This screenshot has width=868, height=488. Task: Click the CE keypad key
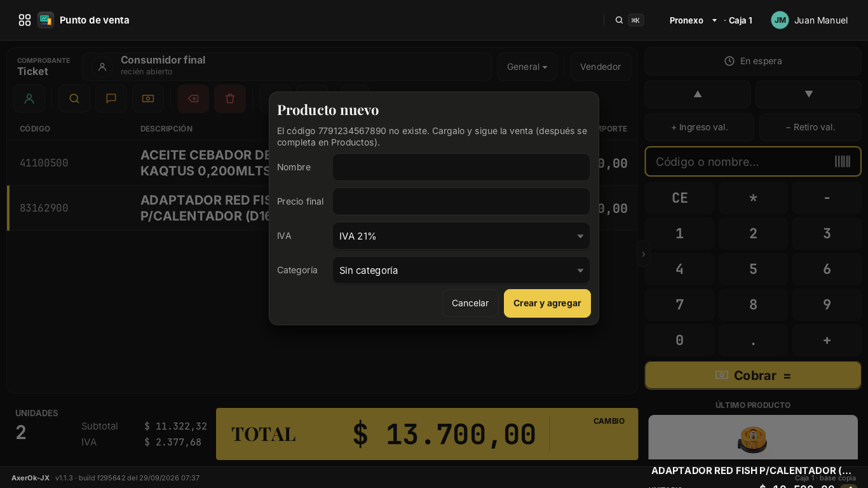(x=680, y=198)
